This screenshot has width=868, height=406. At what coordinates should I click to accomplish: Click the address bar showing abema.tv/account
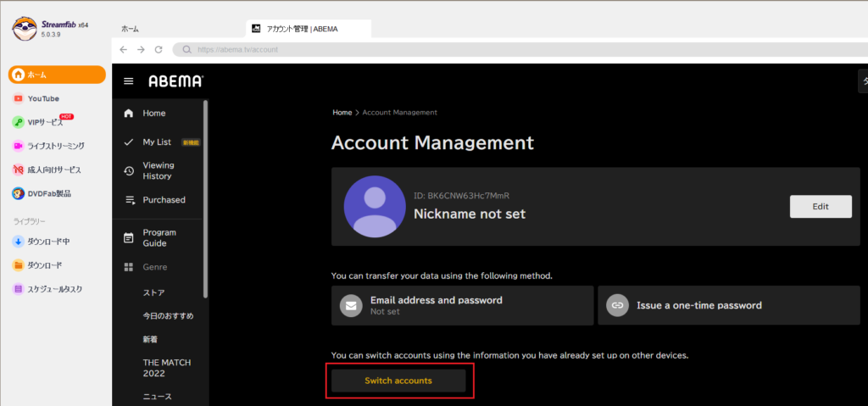(520, 49)
